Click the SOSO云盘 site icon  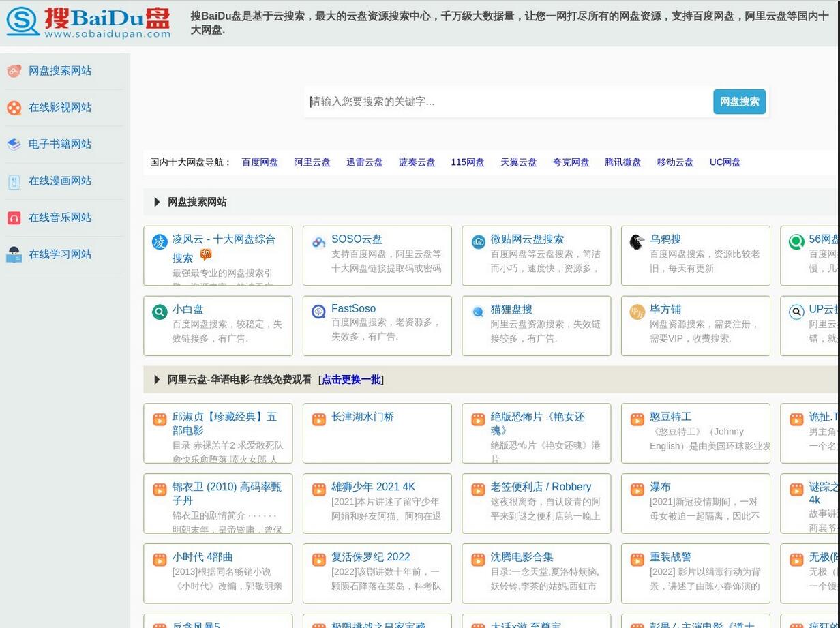click(318, 241)
